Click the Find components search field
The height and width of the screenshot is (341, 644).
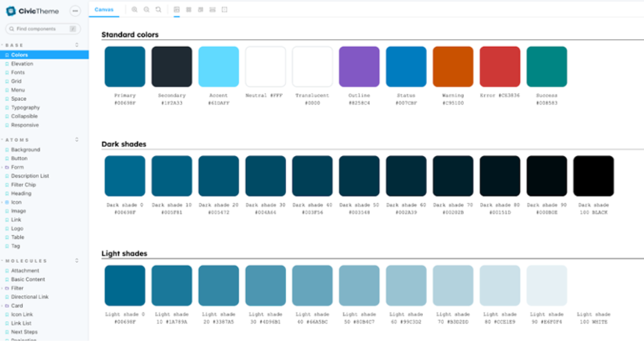click(42, 29)
